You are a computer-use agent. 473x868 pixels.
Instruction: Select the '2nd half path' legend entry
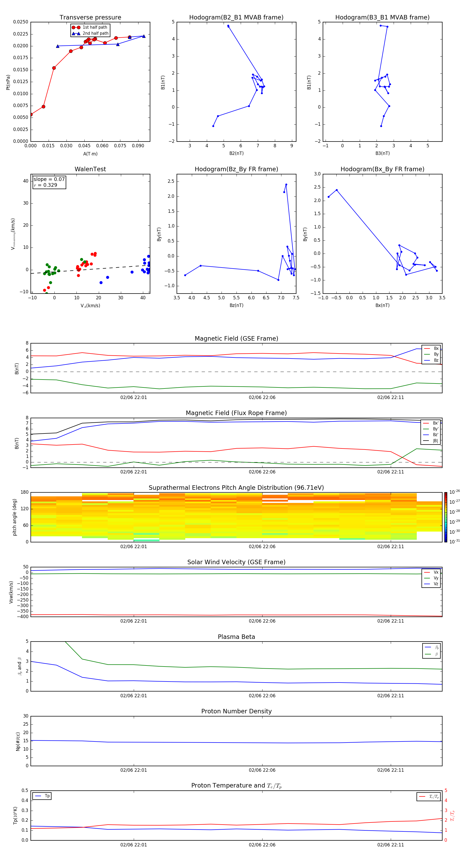click(x=90, y=33)
